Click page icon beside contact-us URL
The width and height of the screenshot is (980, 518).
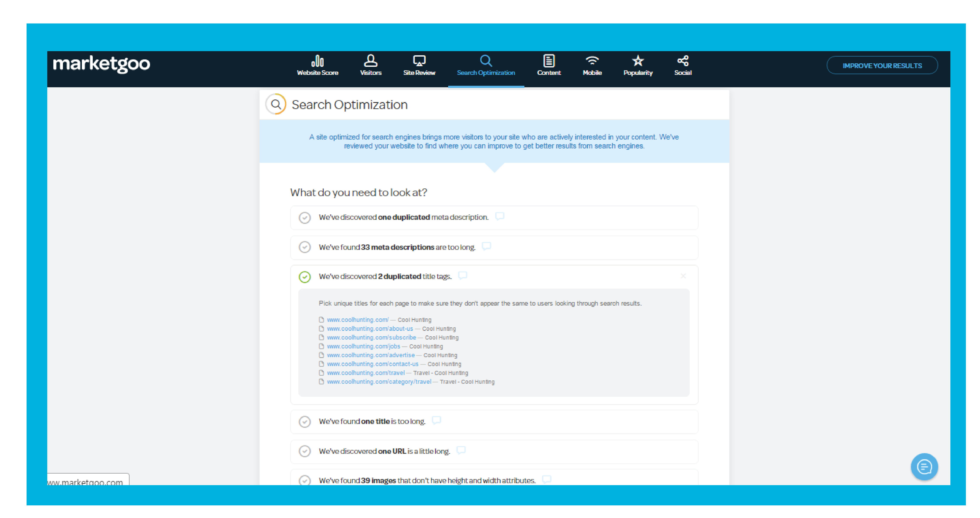point(321,364)
